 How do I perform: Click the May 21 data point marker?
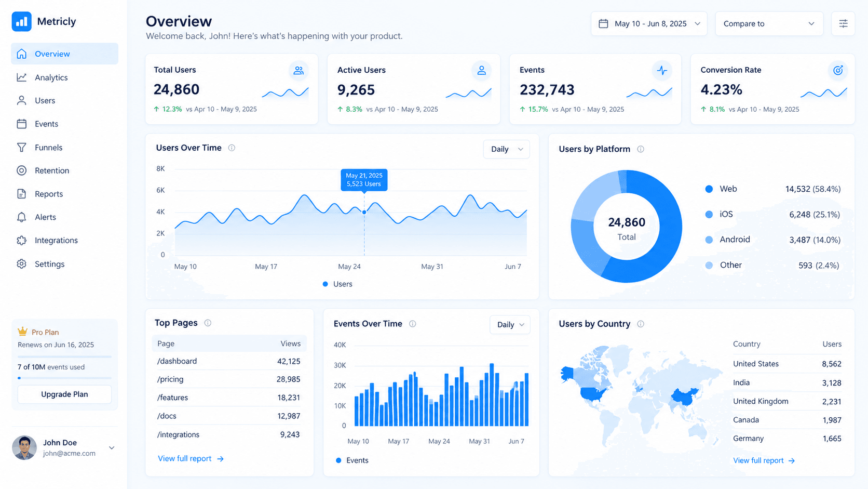[x=364, y=212]
